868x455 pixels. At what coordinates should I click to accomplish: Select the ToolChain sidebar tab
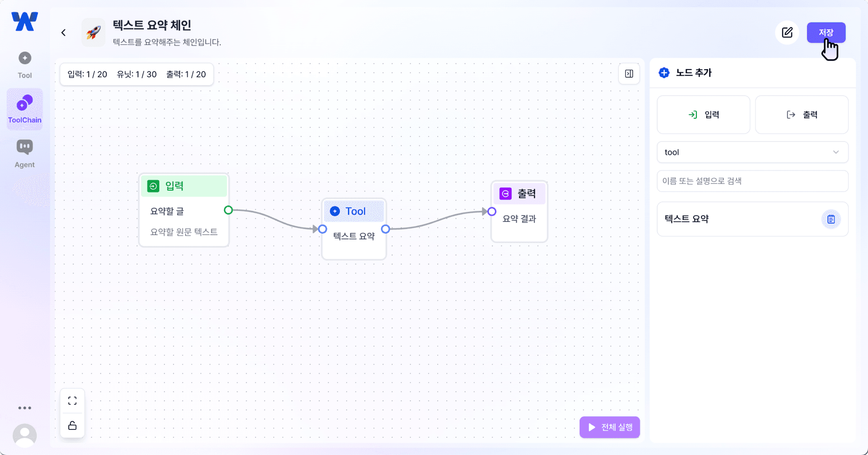pyautogui.click(x=25, y=109)
